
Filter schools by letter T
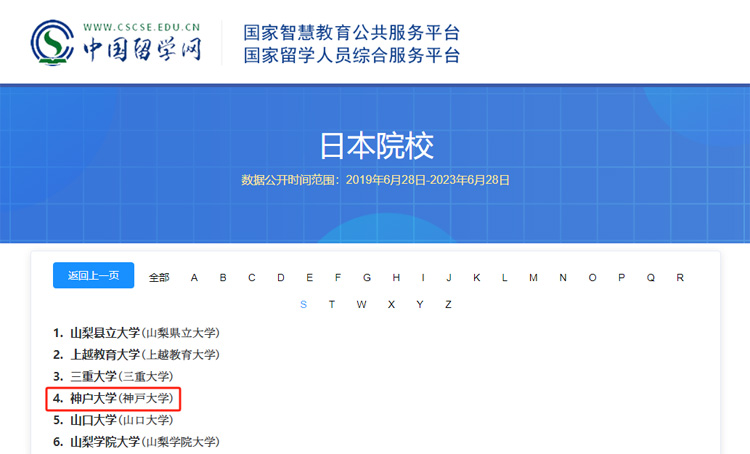tap(331, 304)
